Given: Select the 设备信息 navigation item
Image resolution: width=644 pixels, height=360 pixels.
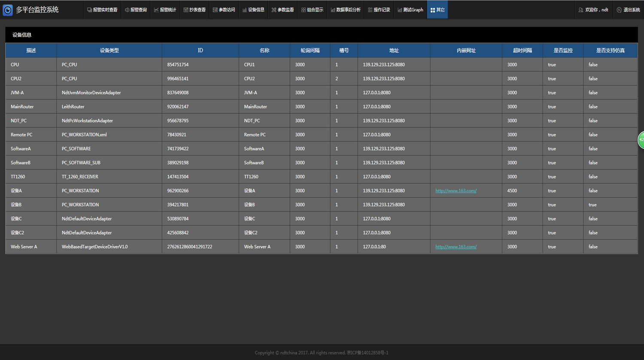Looking at the screenshot, I should pyautogui.click(x=253, y=10).
